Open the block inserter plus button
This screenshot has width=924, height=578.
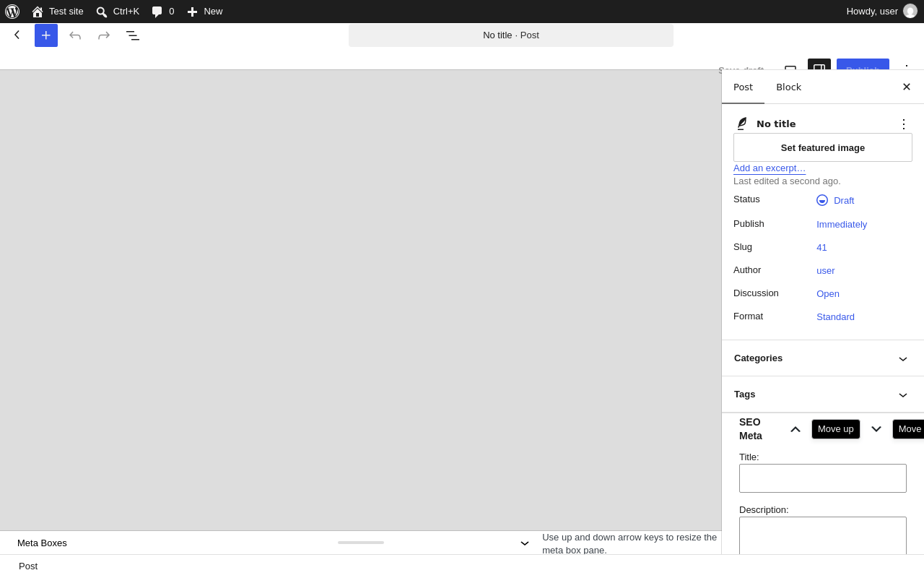tap(46, 35)
